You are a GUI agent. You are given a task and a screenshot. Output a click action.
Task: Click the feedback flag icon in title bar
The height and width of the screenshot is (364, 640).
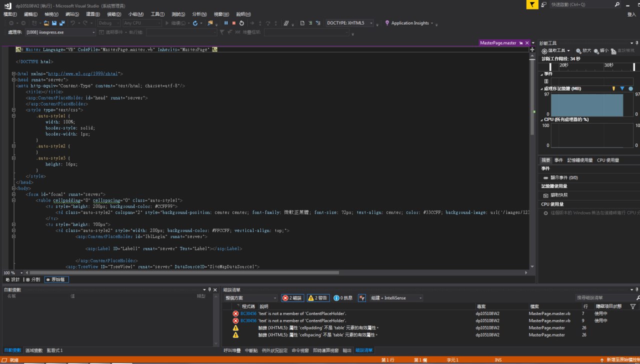[x=533, y=4]
